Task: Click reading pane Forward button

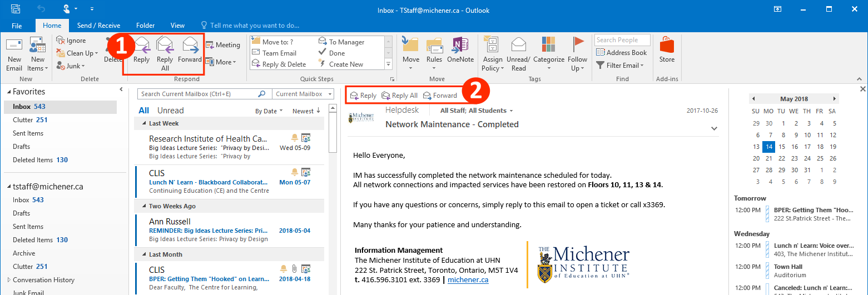Action: (x=440, y=96)
